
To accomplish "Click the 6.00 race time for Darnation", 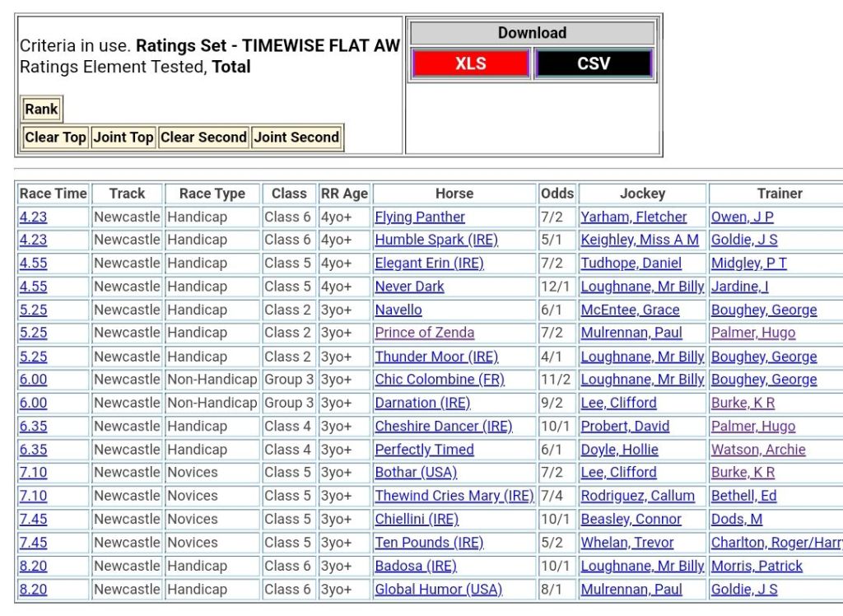I will (x=33, y=403).
